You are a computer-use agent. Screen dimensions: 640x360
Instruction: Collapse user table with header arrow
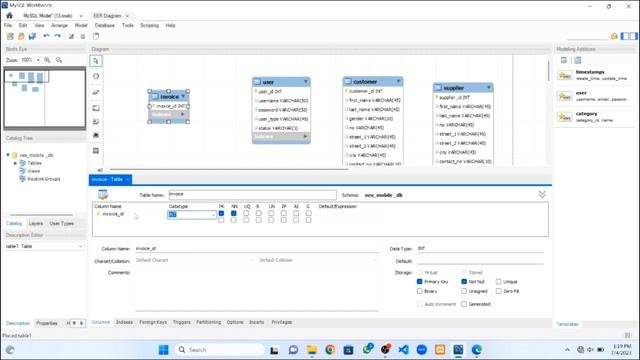pos(305,82)
